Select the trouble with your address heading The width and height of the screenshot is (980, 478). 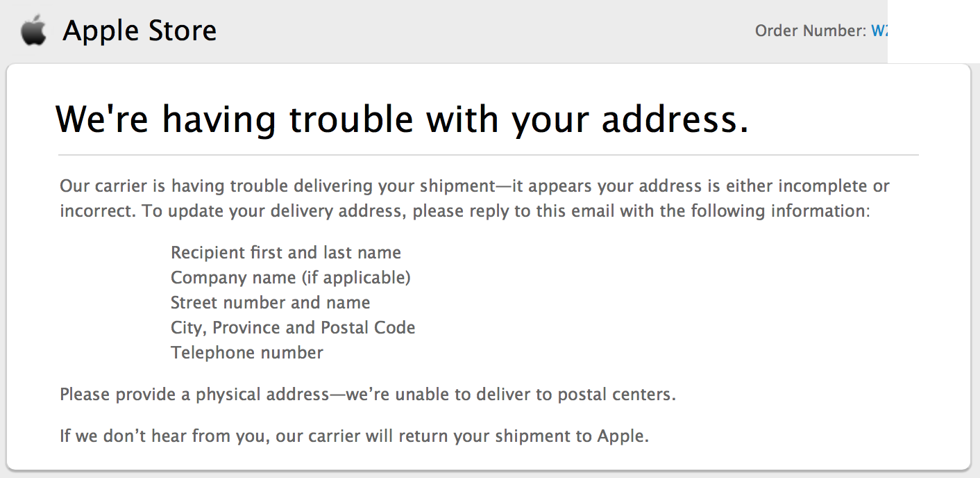(x=403, y=119)
